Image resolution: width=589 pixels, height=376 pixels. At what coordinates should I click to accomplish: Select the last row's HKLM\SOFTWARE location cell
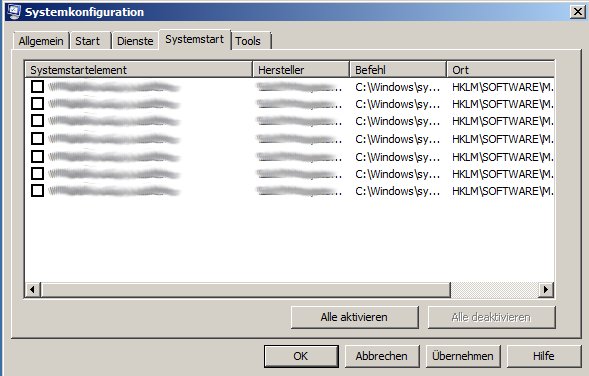point(503,191)
